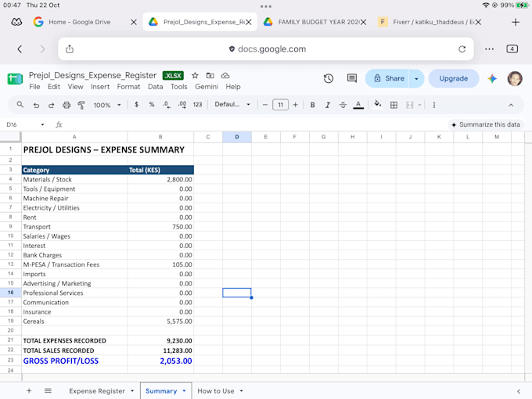Undo the last action

[36, 105]
